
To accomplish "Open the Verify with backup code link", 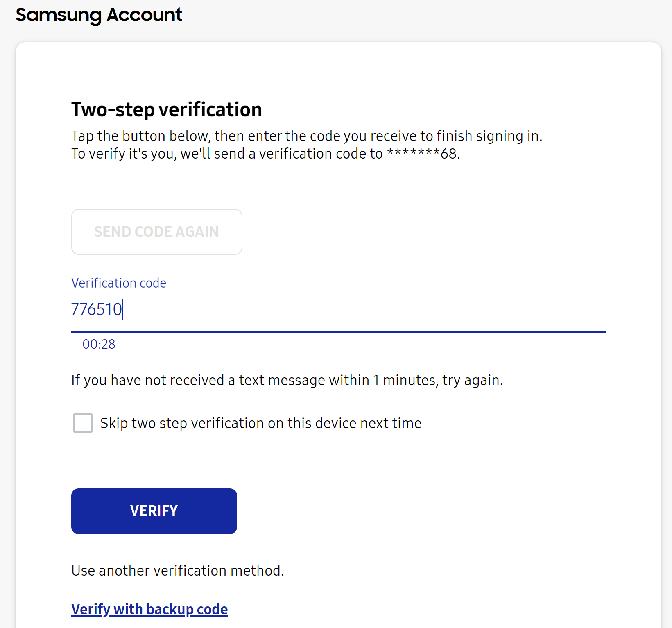I will 149,610.
